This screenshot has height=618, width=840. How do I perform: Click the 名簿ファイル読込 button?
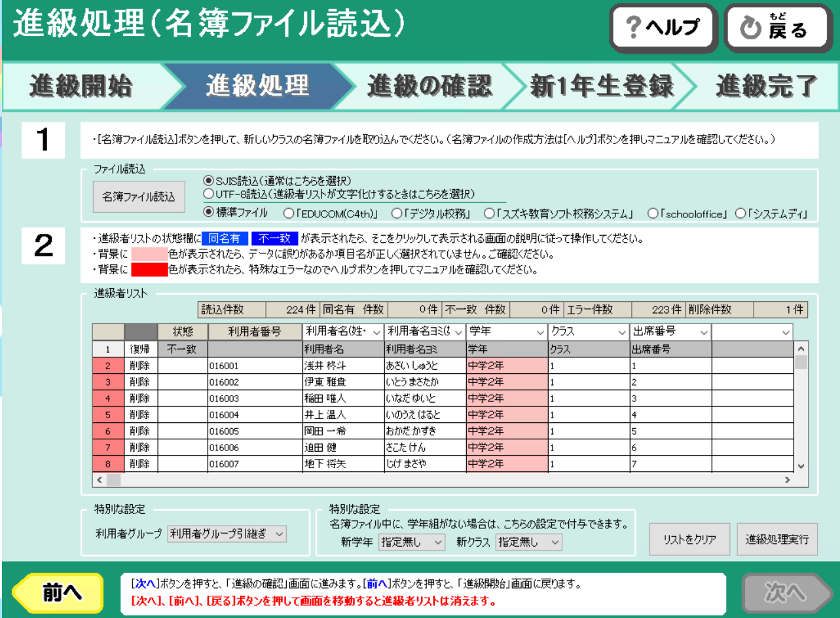139,197
